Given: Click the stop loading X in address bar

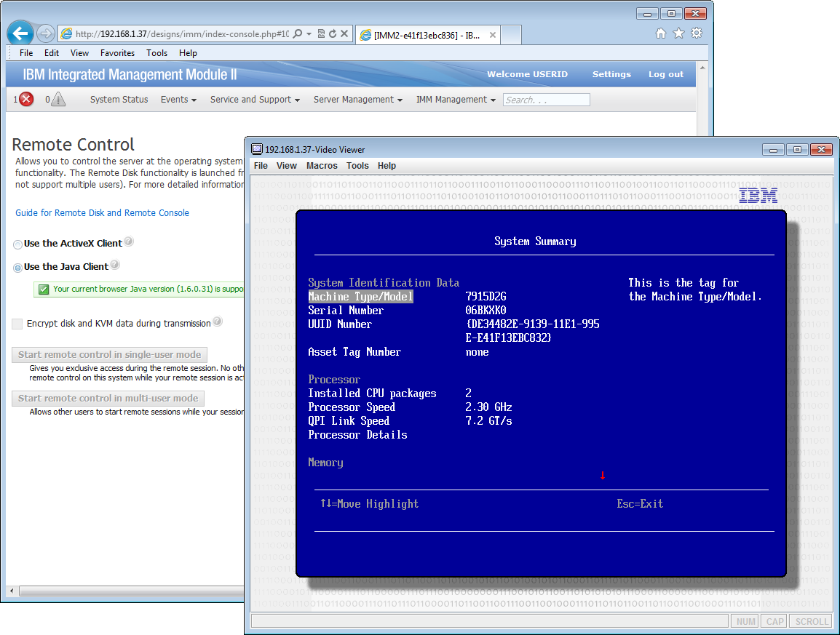Looking at the screenshot, I should 344,33.
